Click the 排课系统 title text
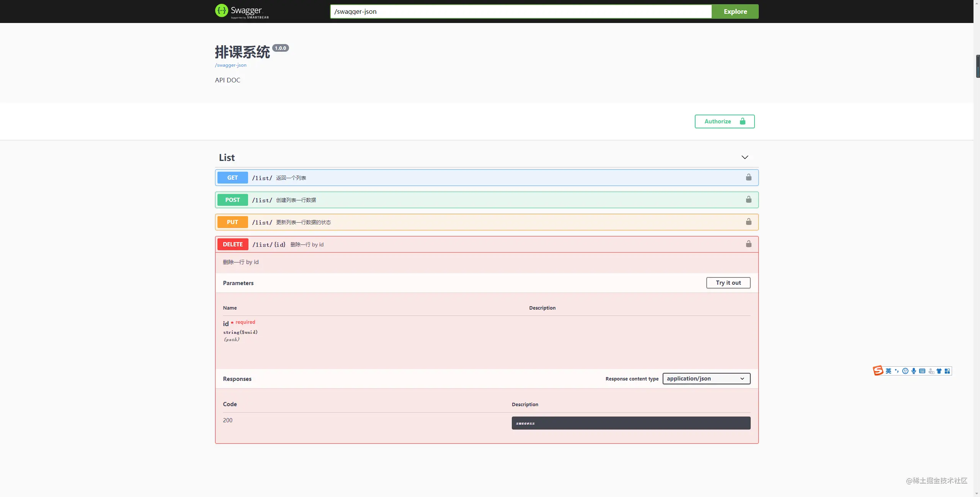The width and height of the screenshot is (980, 497). 242,52
